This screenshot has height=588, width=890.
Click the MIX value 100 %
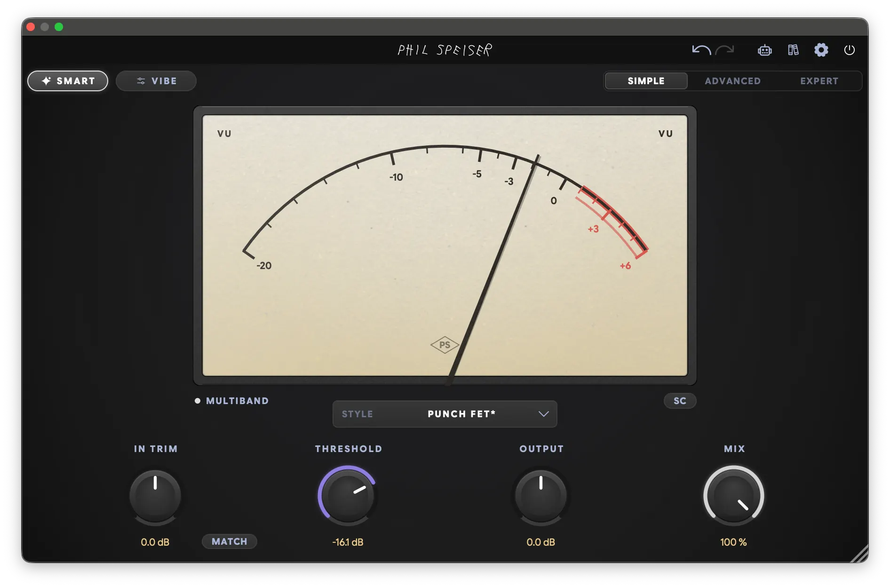[734, 542]
